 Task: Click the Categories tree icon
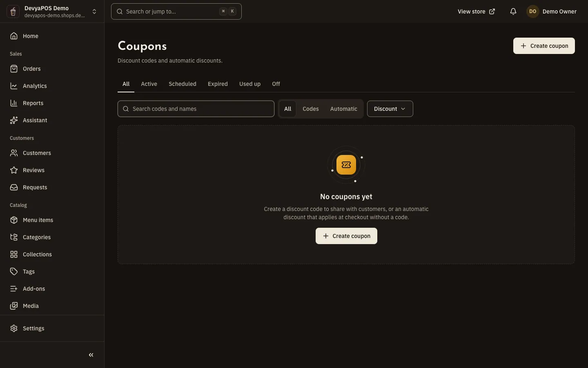click(14, 237)
